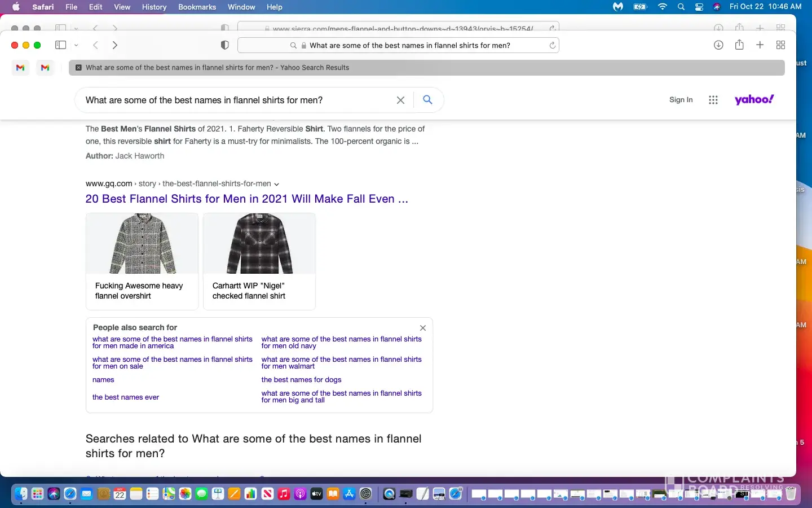Open the Bookmarks menu
The width and height of the screenshot is (812, 508).
click(x=197, y=7)
